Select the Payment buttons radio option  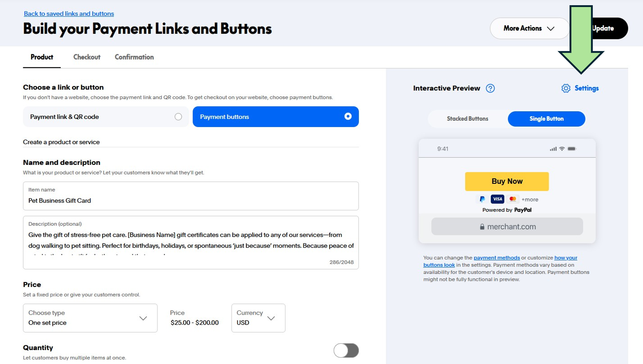(x=348, y=116)
